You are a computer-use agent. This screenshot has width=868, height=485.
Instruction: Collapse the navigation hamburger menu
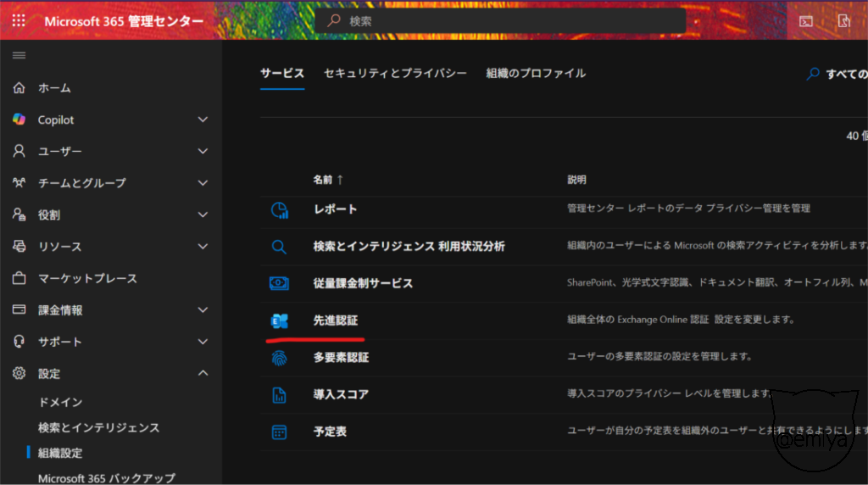point(19,55)
